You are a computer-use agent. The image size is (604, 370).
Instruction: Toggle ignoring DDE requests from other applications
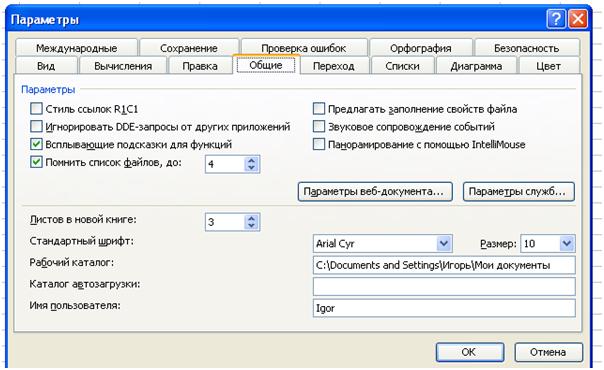click(36, 126)
